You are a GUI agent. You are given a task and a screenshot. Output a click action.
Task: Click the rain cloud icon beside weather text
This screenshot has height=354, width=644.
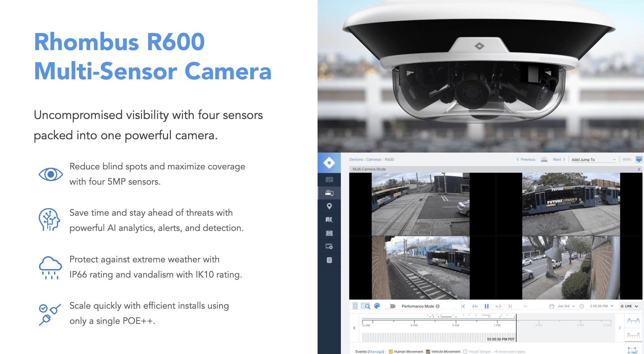(x=50, y=267)
